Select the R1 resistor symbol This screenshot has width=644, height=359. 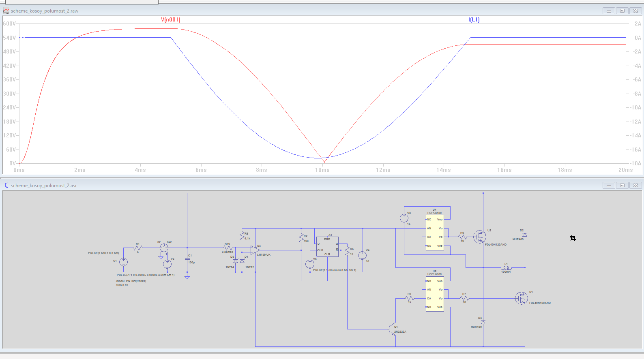click(138, 248)
